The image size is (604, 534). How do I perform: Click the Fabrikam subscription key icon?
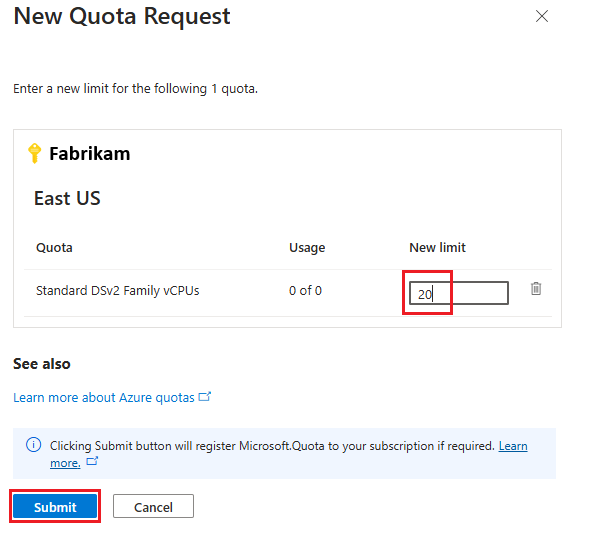(35, 153)
